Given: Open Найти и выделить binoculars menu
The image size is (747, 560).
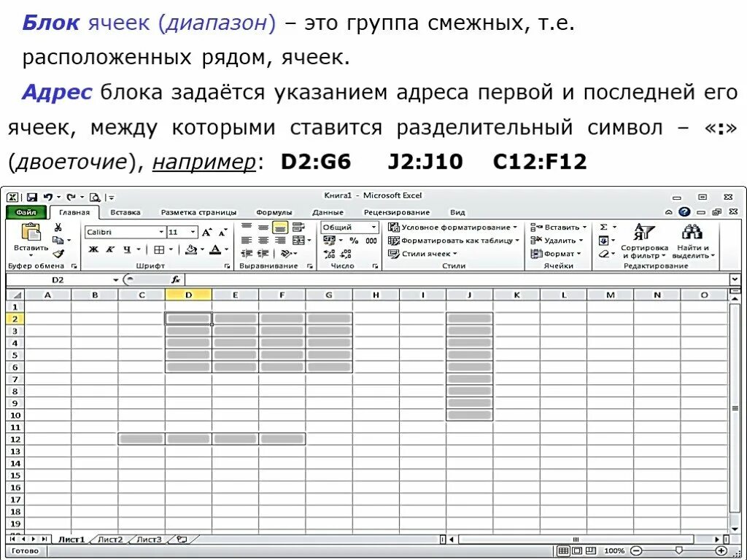Looking at the screenshot, I should (693, 241).
